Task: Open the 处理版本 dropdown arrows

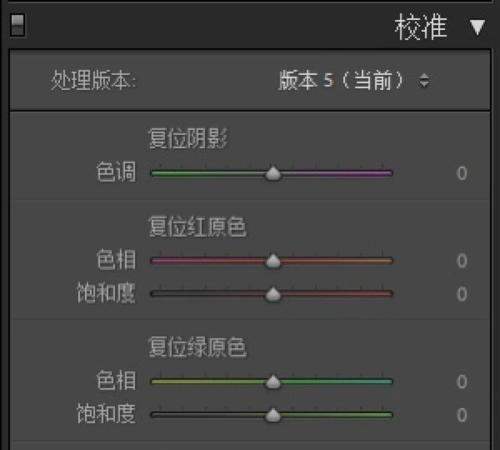Action: click(424, 80)
